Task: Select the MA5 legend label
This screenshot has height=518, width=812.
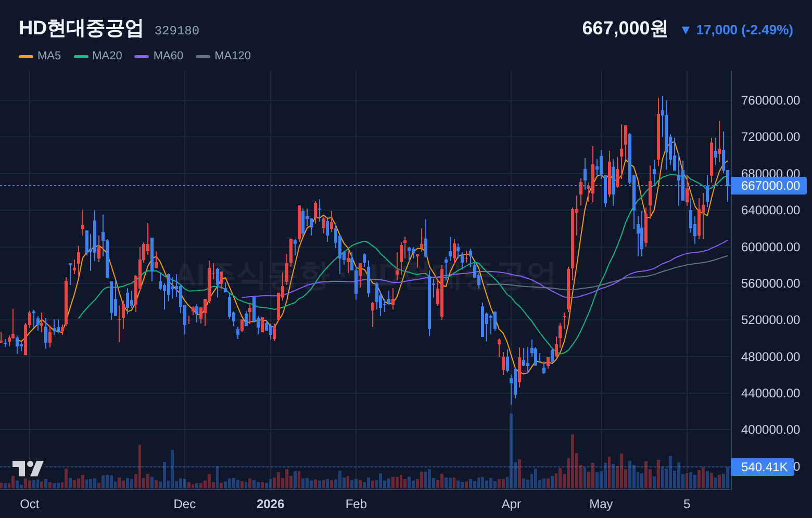Action: (x=49, y=56)
